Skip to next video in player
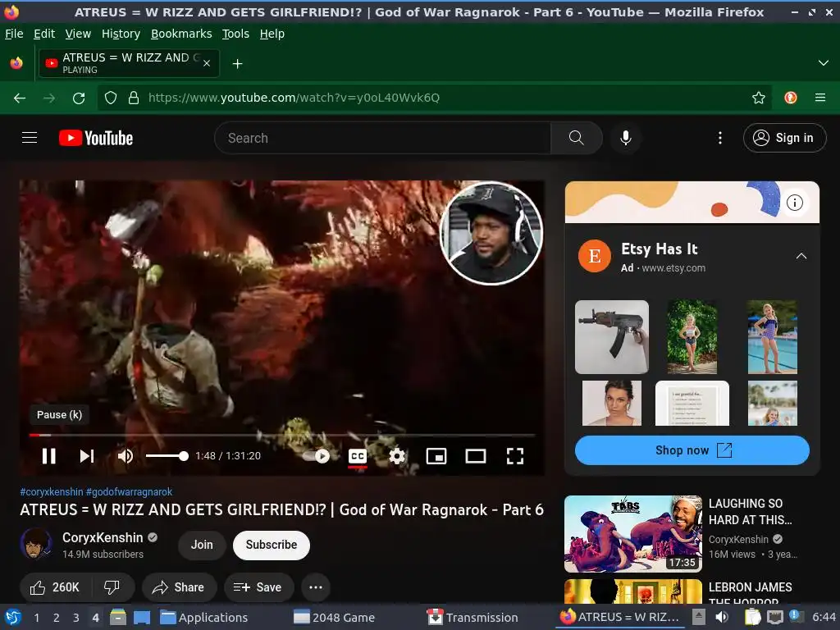This screenshot has width=840, height=630. pyautogui.click(x=87, y=456)
